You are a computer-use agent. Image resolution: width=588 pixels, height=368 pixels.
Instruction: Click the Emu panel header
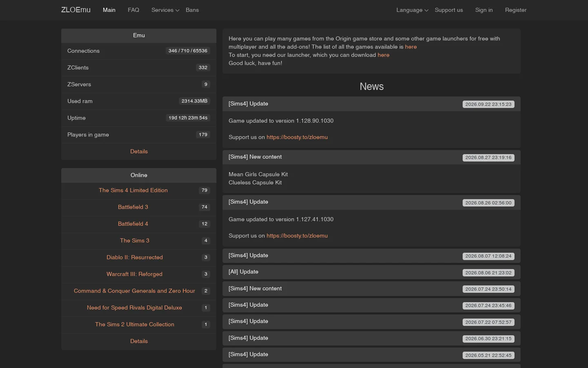(x=139, y=36)
